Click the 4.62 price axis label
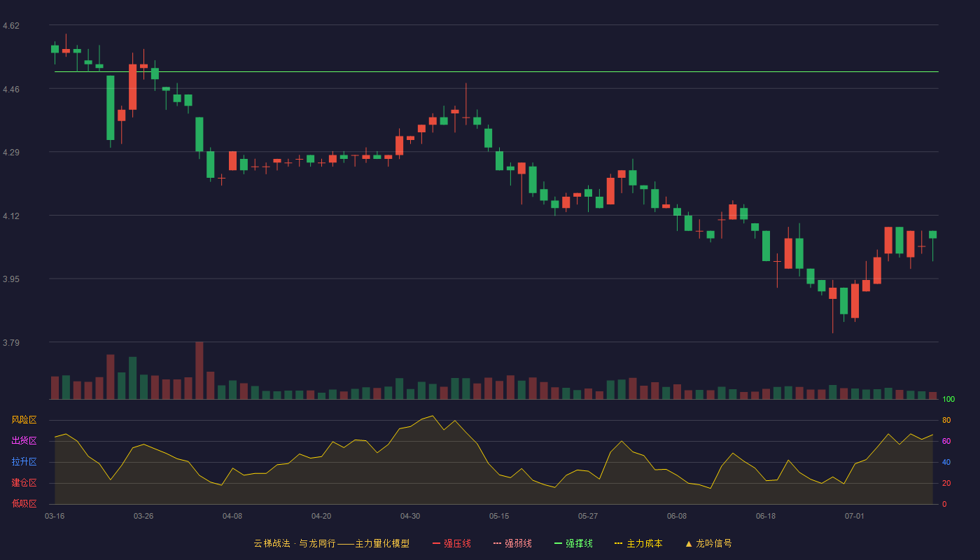Image resolution: width=980 pixels, height=560 pixels. tap(11, 26)
